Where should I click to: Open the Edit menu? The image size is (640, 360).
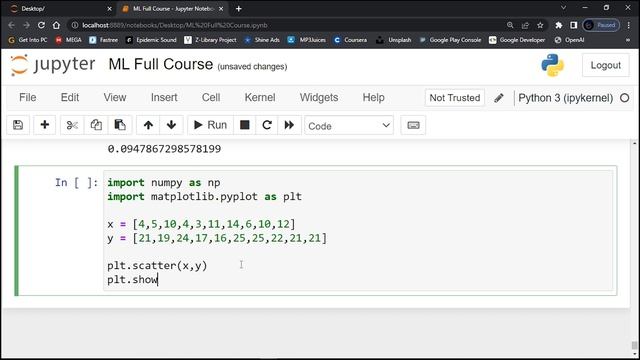[x=70, y=98]
